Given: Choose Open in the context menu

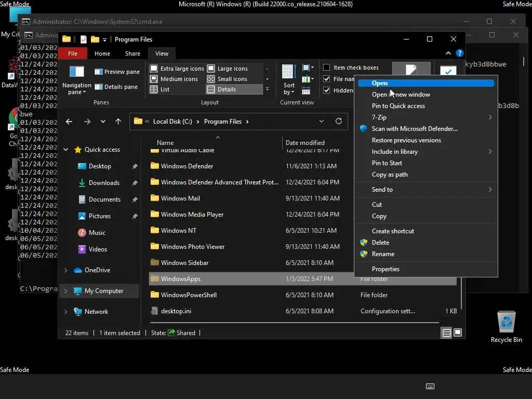Looking at the screenshot, I should [426, 83].
